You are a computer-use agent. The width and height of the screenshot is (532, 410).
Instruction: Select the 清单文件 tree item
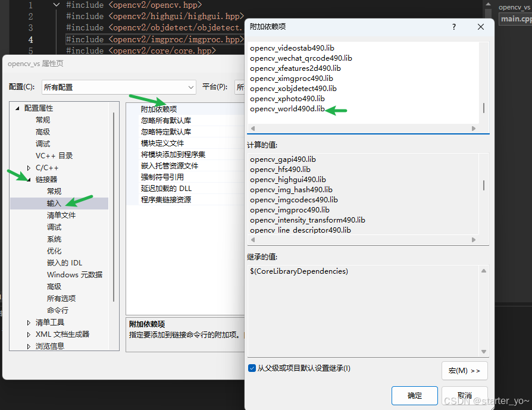tap(61, 215)
